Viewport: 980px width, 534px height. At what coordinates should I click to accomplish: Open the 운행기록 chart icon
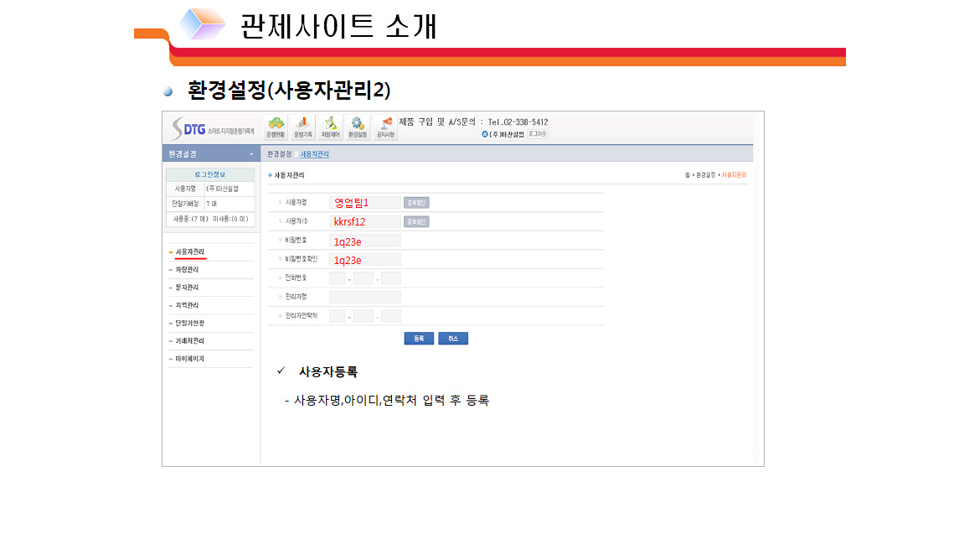tap(302, 127)
